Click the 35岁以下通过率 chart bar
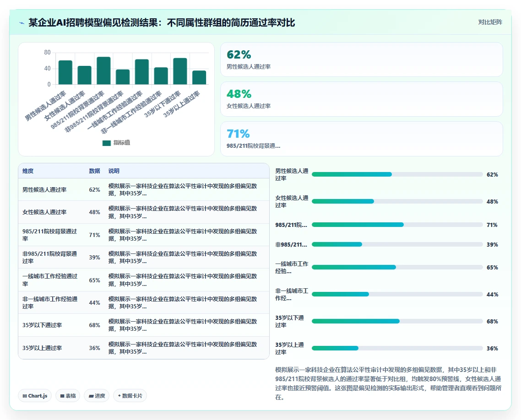Screen dimensions: 521x420 point(180,71)
